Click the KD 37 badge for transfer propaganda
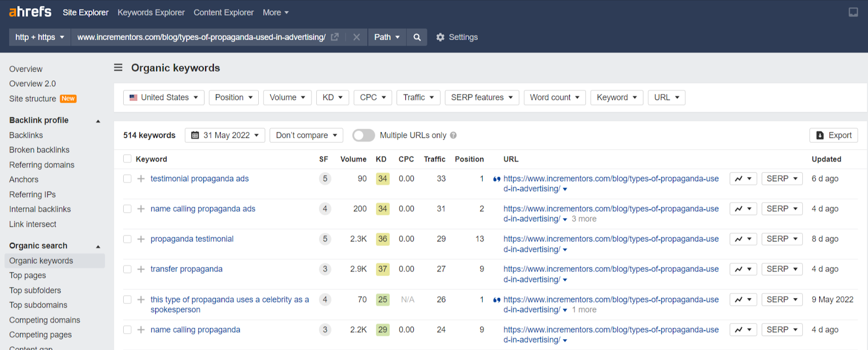The image size is (868, 350). click(382, 269)
